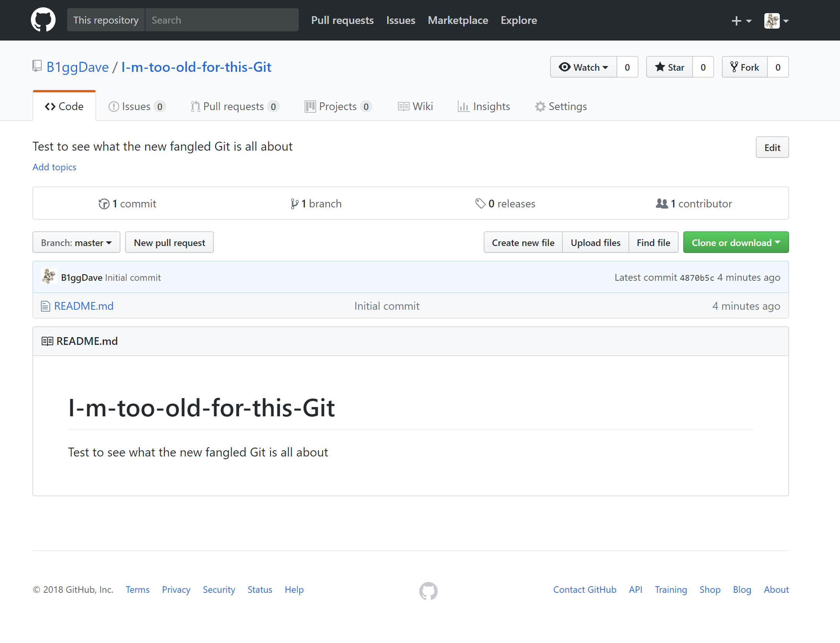The height and width of the screenshot is (643, 840).
Task: Open the B1ggDave owner link
Action: point(78,67)
